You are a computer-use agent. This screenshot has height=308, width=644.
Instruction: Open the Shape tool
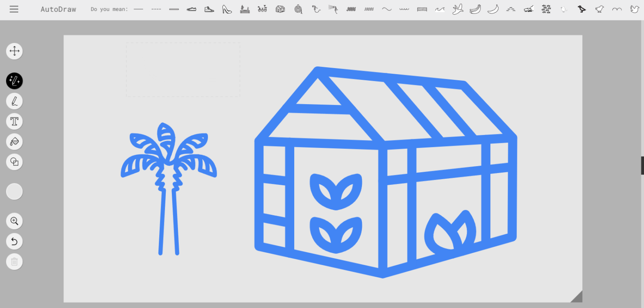tap(14, 162)
